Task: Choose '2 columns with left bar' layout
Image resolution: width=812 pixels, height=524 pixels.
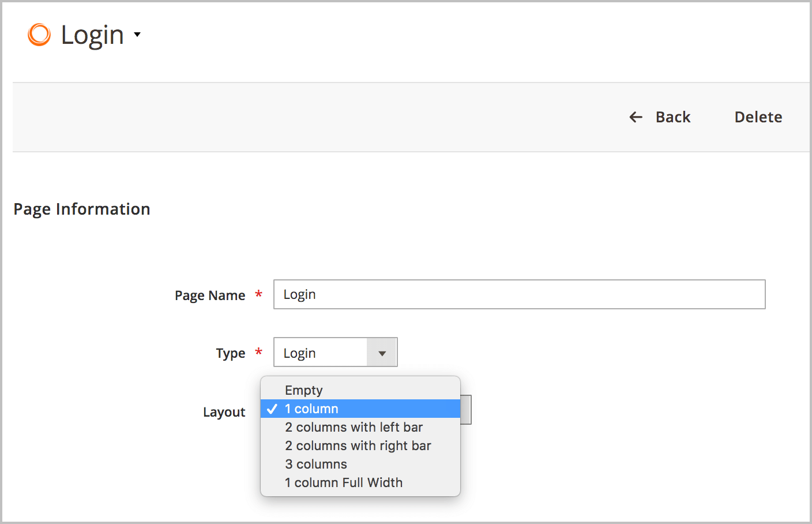Action: pos(354,427)
